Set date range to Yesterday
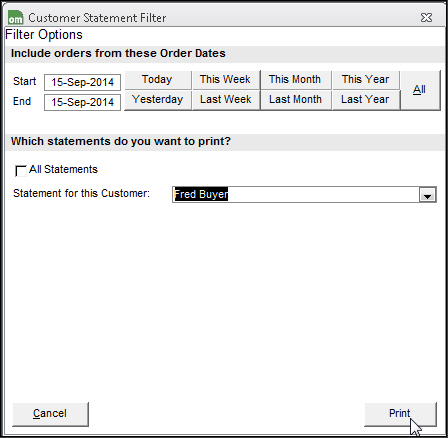Viewport: 448px width, 438px height. point(158,100)
